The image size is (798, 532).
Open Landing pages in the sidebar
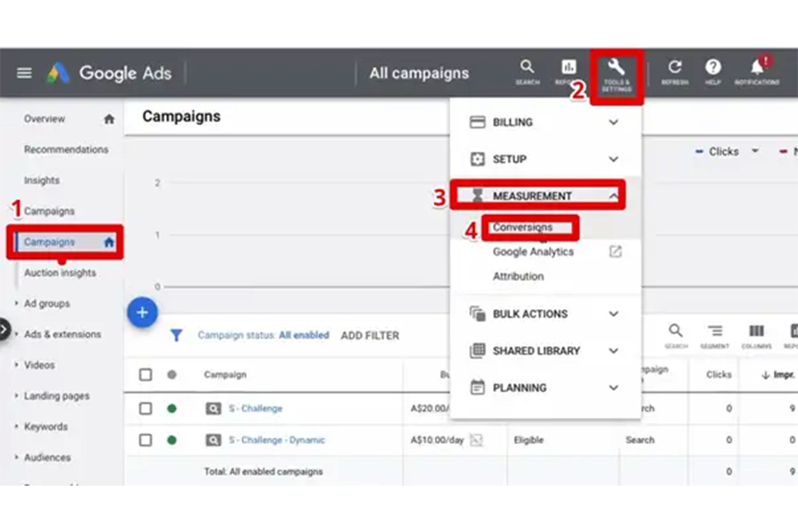click(x=56, y=396)
